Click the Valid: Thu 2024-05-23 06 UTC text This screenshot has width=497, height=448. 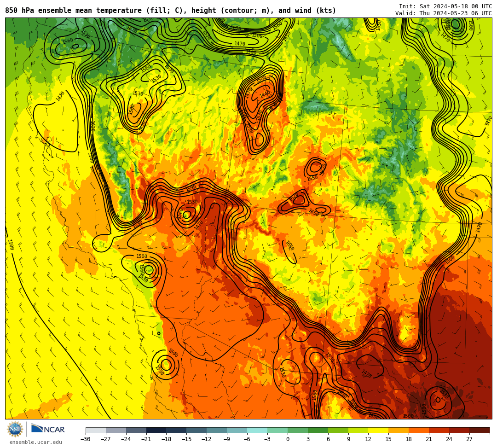pyautogui.click(x=444, y=13)
